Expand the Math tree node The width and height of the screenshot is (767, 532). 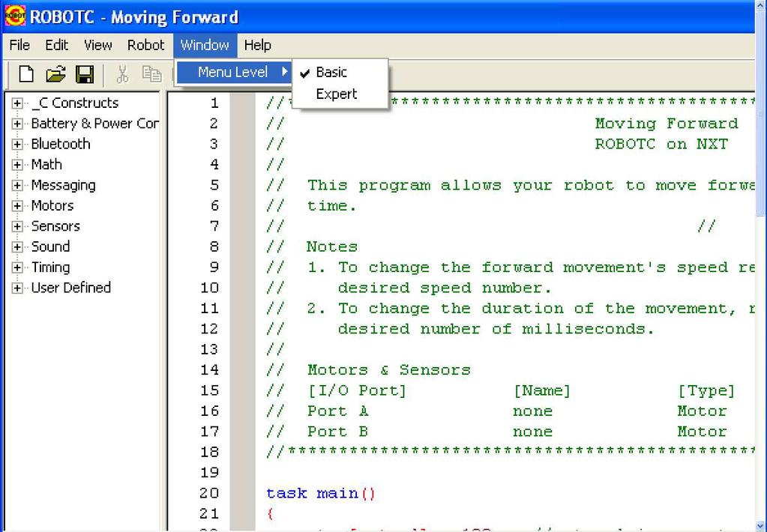pos(17,165)
